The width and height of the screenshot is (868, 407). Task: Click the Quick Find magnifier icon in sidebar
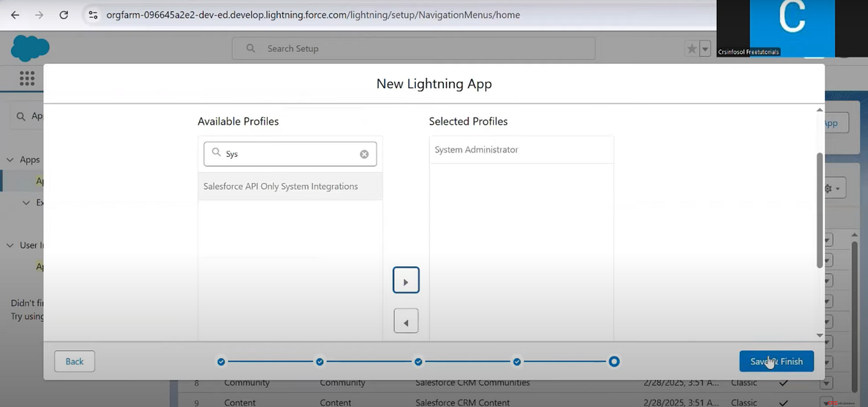21,116
